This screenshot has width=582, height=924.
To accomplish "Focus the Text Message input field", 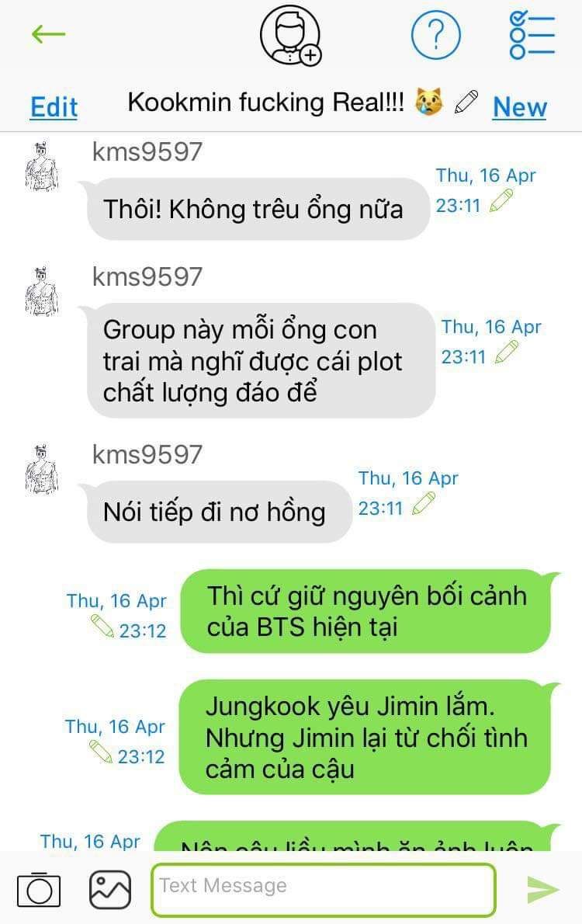I will [x=324, y=889].
